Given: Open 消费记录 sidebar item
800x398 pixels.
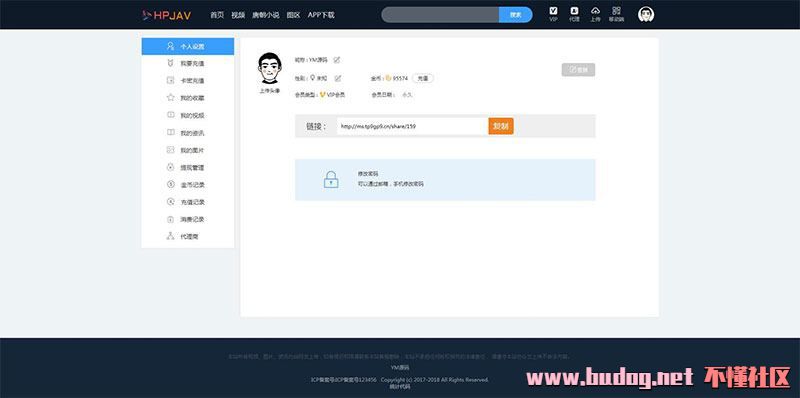Looking at the screenshot, I should pyautogui.click(x=188, y=219).
